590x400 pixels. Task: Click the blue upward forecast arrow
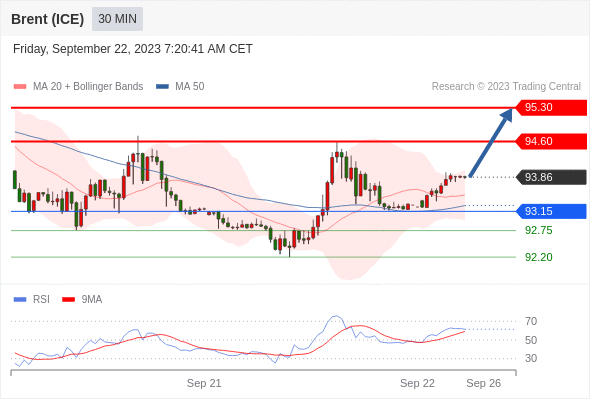pos(491,143)
